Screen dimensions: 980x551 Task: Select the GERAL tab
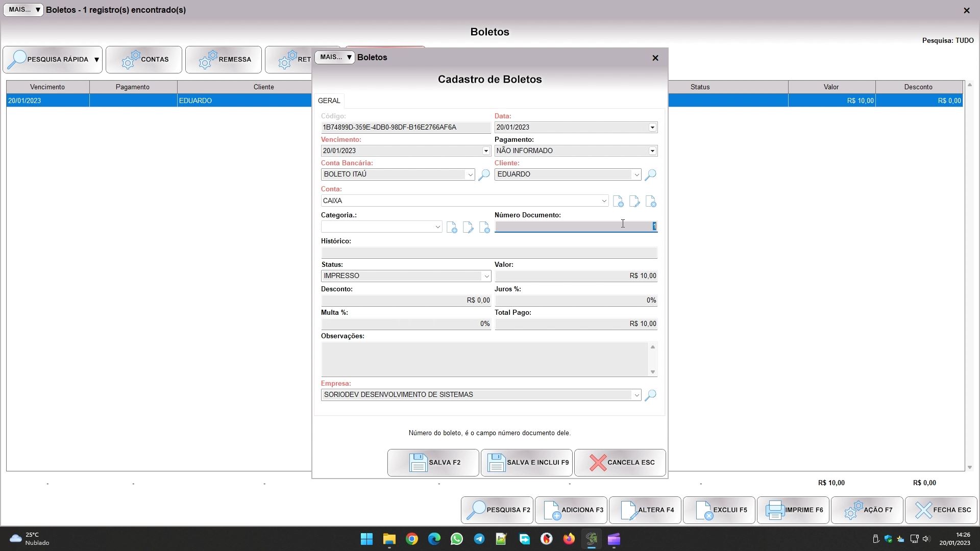click(329, 101)
